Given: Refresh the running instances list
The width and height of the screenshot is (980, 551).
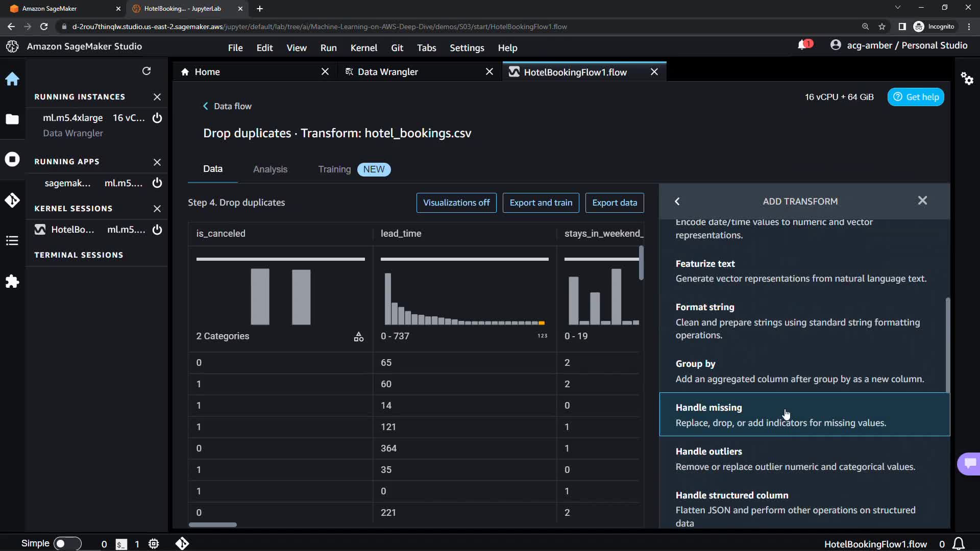Looking at the screenshot, I should pyautogui.click(x=146, y=71).
